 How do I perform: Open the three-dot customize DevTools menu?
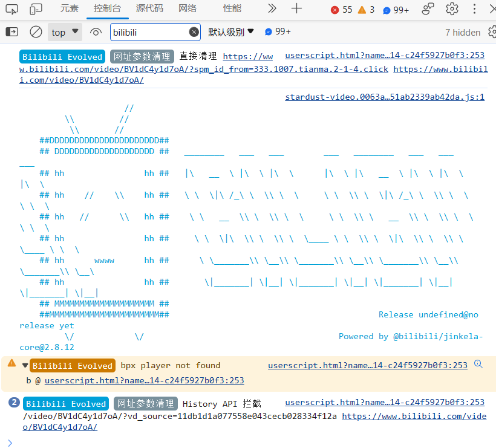point(475,9)
